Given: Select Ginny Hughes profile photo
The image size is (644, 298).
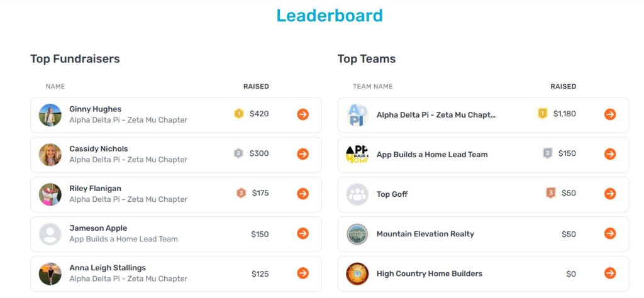Looking at the screenshot, I should (50, 115).
